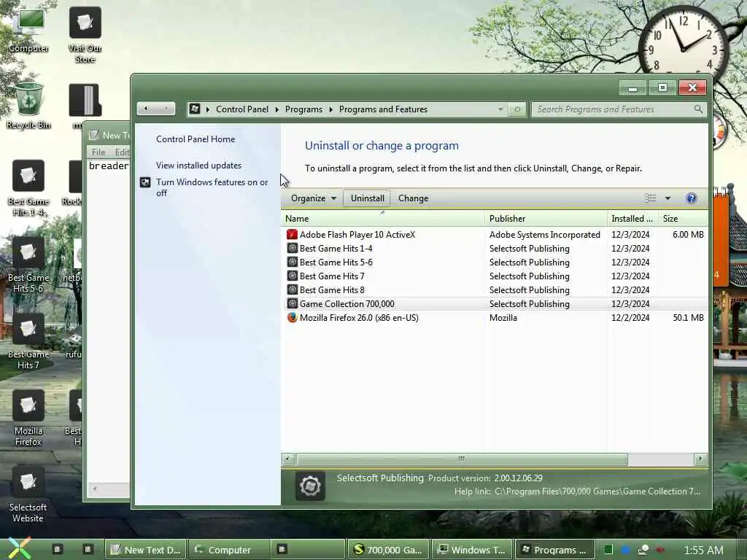Sort by the Size column header
The height and width of the screenshot is (560, 747).
click(x=683, y=218)
